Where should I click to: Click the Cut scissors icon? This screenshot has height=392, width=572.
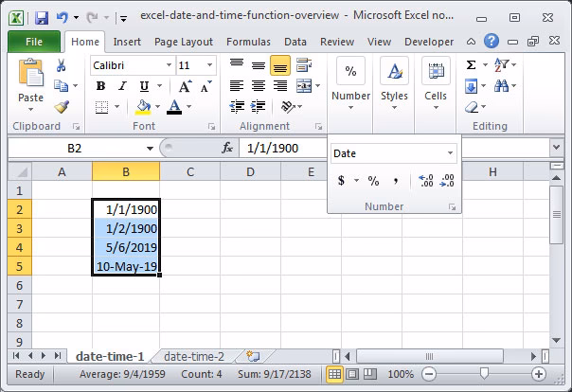pyautogui.click(x=61, y=65)
